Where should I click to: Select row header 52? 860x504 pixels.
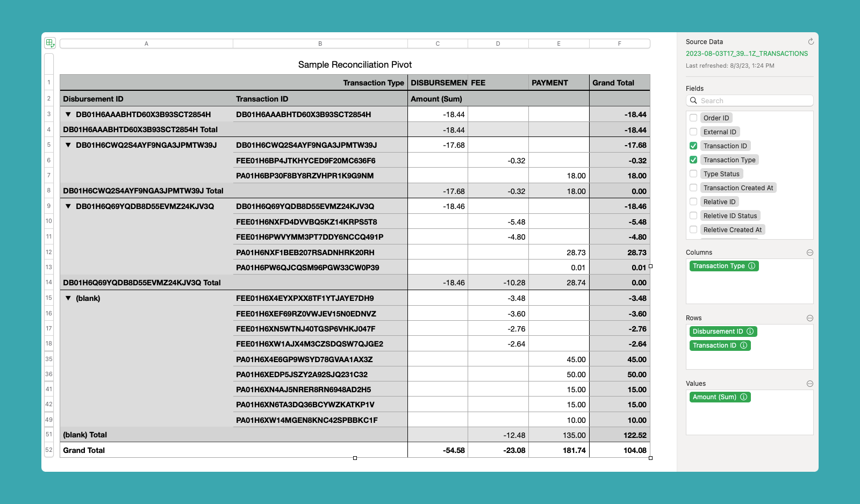tap(49, 450)
